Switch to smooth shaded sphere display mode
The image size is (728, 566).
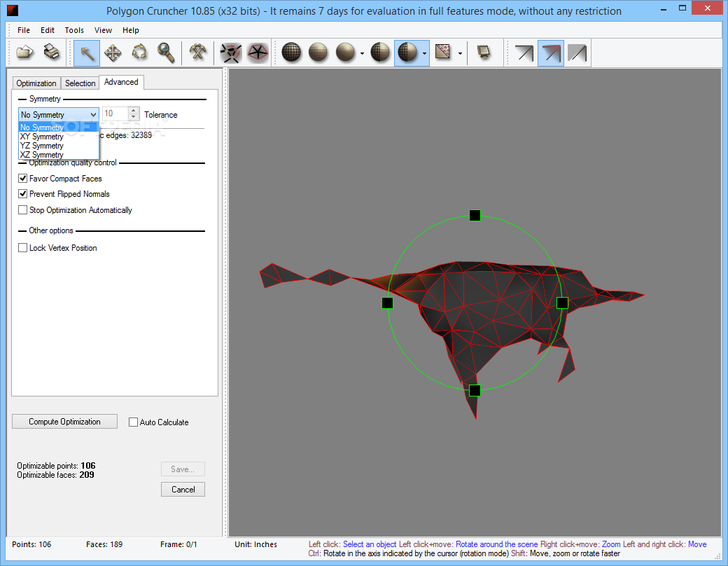point(345,53)
